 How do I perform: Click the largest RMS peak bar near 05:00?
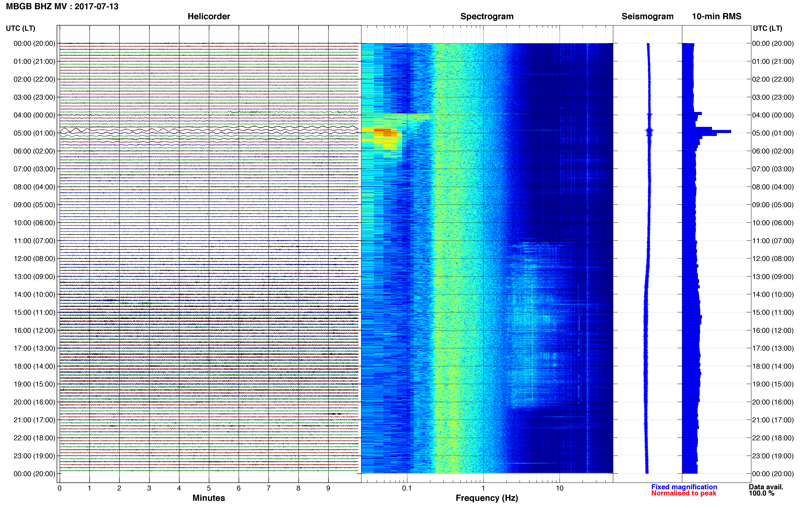(x=707, y=131)
